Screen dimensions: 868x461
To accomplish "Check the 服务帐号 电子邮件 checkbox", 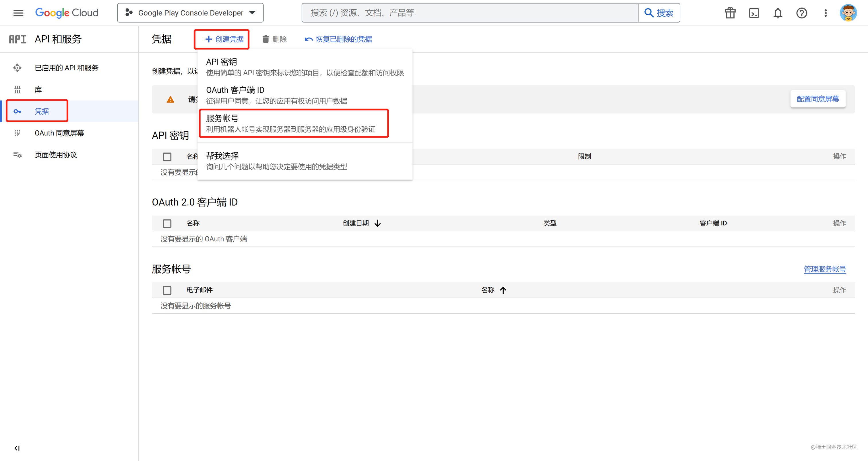I will click(167, 290).
